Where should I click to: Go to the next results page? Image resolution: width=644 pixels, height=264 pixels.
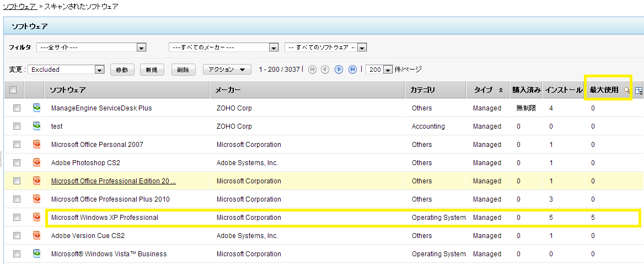coord(339,70)
